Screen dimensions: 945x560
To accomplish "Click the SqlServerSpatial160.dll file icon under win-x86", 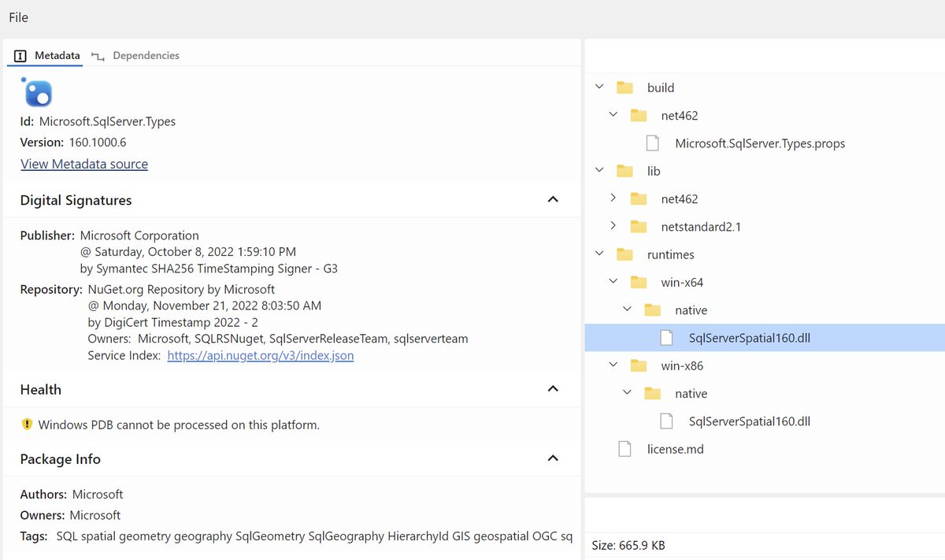I will click(666, 421).
